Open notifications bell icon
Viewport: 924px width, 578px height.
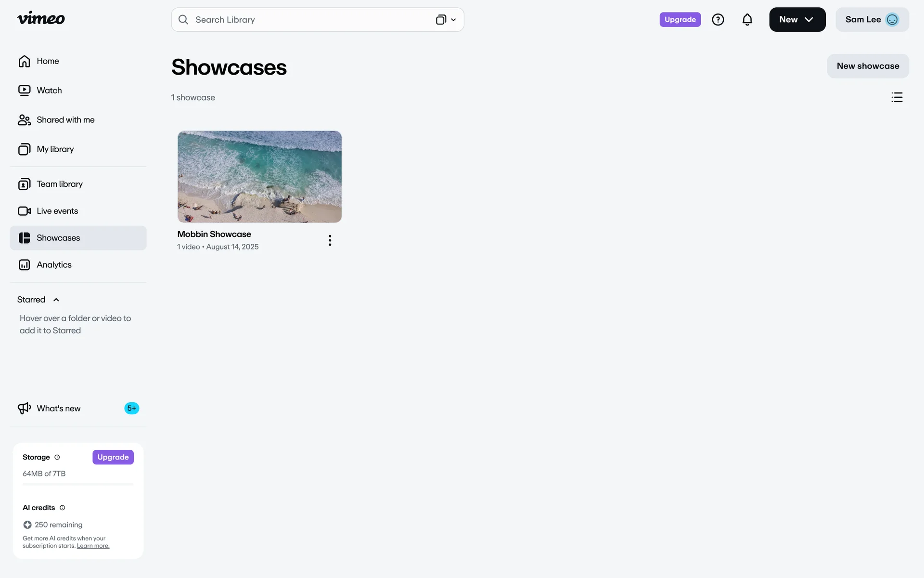click(x=747, y=20)
